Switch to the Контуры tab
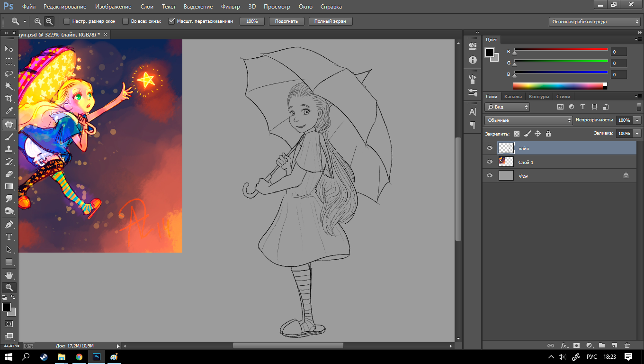Image resolution: width=644 pixels, height=364 pixels. point(539,96)
